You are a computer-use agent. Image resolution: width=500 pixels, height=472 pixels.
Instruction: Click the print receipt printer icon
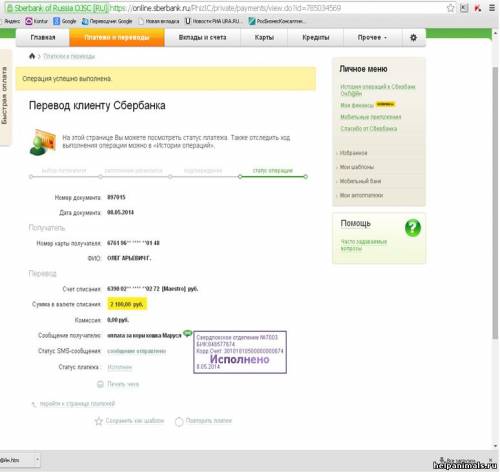click(100, 384)
